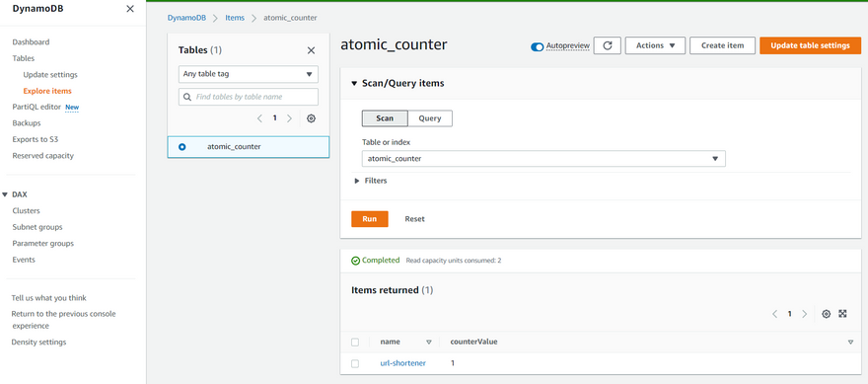Click Items breadcrumb link
This screenshot has width=868, height=384.
235,18
